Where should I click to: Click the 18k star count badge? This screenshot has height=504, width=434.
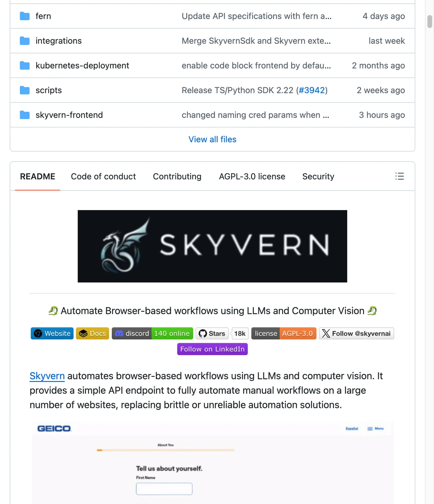coord(240,334)
